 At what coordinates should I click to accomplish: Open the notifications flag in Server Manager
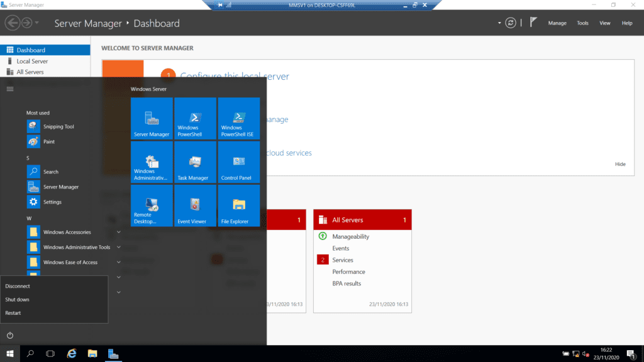point(533,23)
